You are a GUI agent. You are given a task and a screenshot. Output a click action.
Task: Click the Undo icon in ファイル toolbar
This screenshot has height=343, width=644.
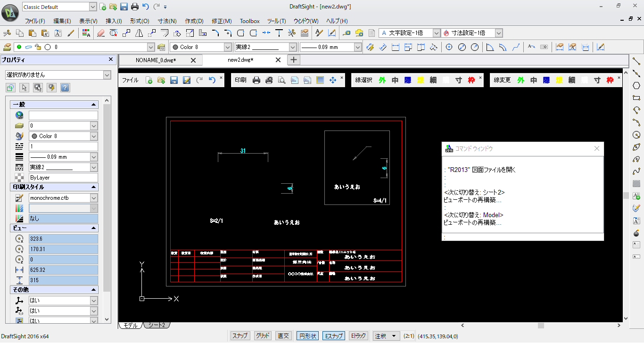(x=212, y=80)
